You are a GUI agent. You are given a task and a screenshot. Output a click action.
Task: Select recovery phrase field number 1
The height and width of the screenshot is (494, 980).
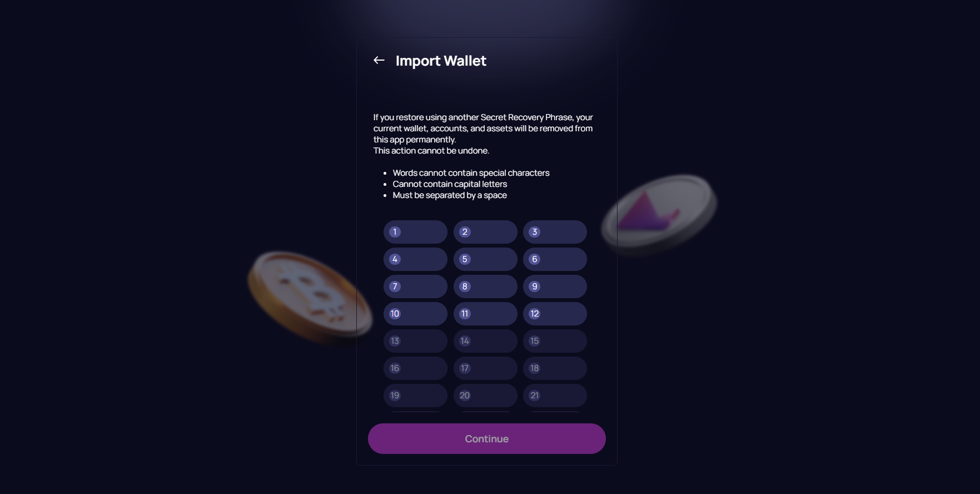[x=415, y=231]
